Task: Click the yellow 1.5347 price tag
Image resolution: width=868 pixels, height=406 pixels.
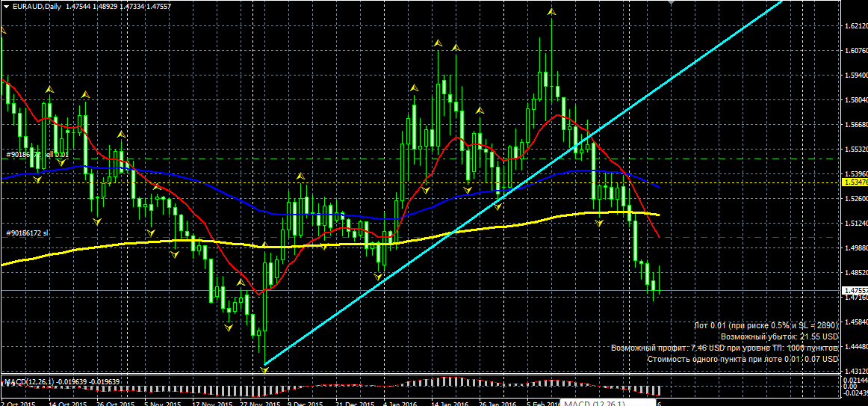Action: [x=854, y=182]
